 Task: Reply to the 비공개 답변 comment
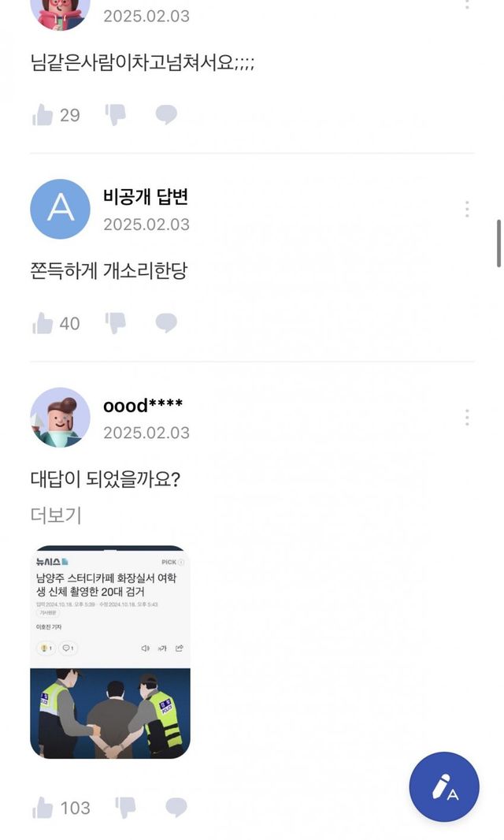coord(166,323)
